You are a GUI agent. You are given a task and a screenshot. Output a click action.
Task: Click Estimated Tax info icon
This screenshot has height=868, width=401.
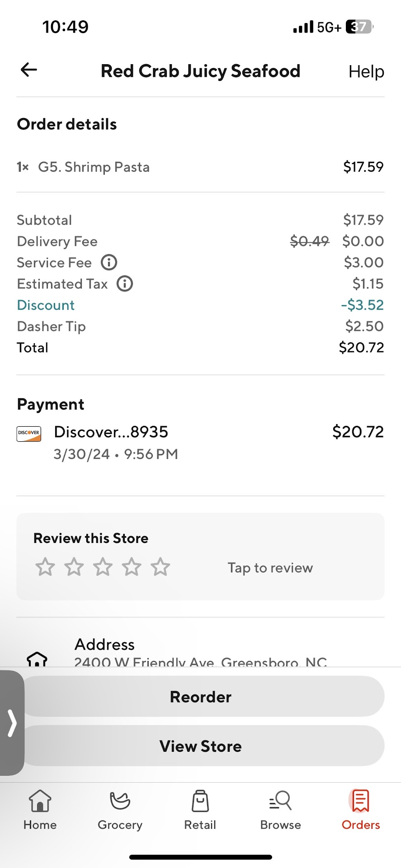pos(125,284)
